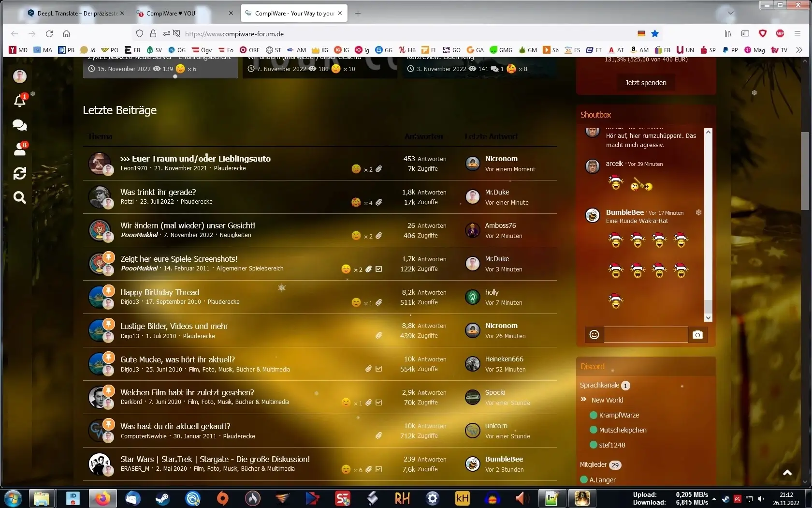This screenshot has height=508, width=812.
Task: Open Wir ändern (mal wieder) unser Gesicht! thread
Action: 188,225
